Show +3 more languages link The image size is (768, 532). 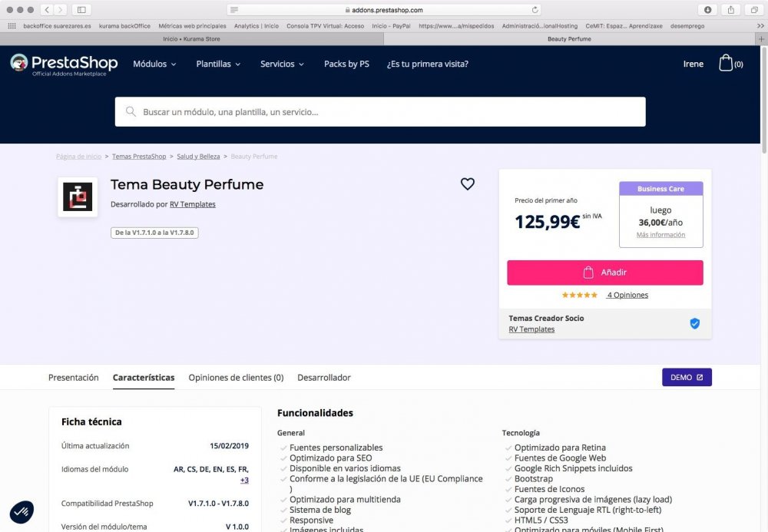coord(244,480)
